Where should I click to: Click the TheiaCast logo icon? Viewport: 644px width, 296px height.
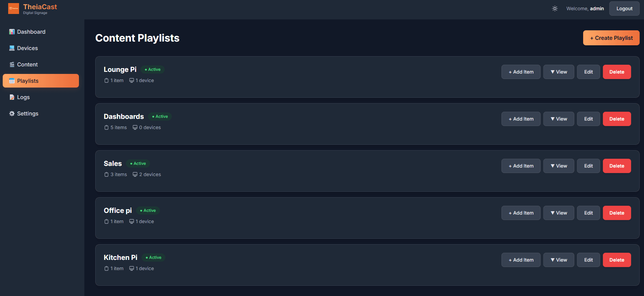pyautogui.click(x=14, y=9)
